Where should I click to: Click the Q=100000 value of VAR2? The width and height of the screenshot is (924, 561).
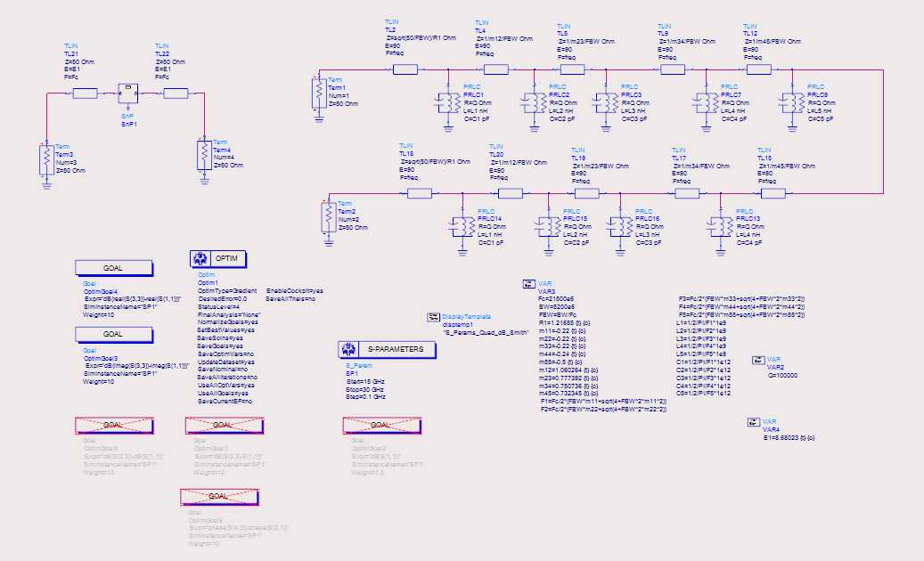pyautogui.click(x=782, y=375)
